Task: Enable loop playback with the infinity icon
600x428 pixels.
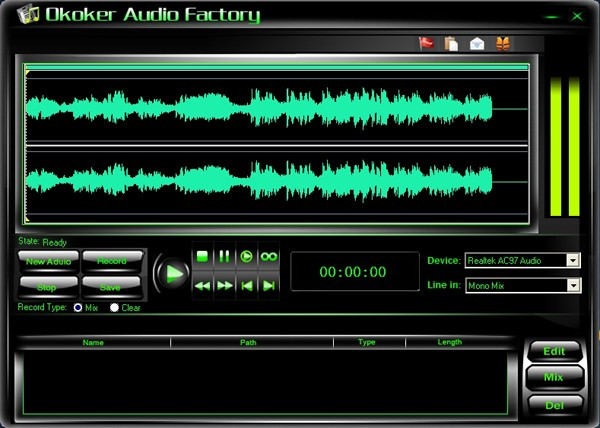Action: point(269,256)
